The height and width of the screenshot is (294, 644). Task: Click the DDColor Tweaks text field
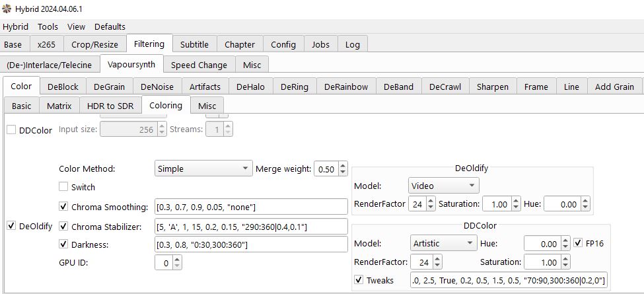point(508,280)
